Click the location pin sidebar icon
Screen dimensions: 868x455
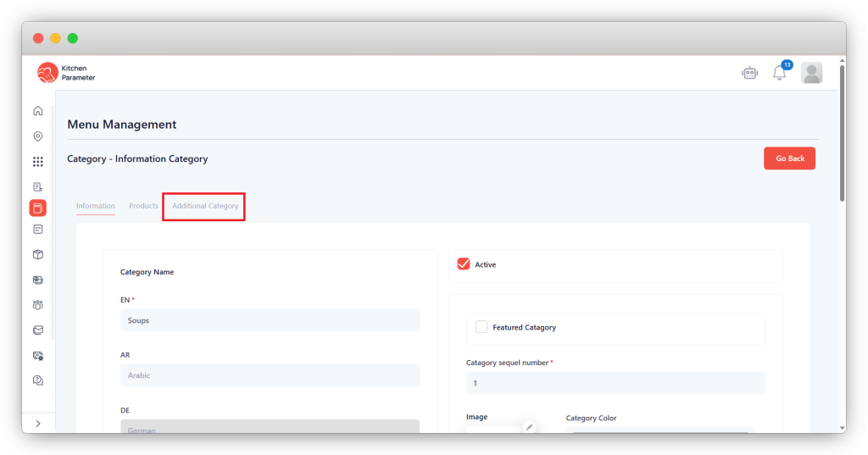[37, 136]
